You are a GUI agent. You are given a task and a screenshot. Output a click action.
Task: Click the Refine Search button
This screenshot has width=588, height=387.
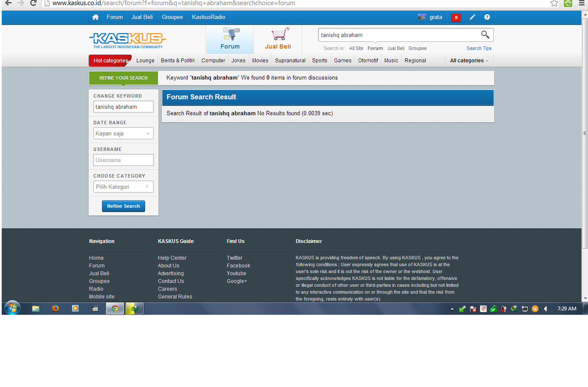(124, 206)
